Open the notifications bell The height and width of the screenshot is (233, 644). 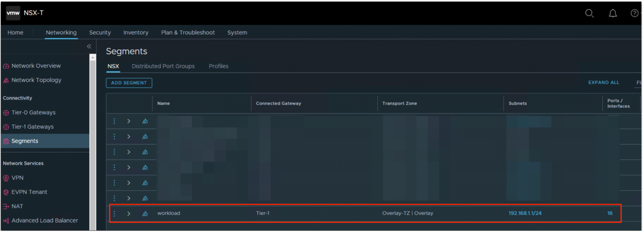click(x=613, y=13)
